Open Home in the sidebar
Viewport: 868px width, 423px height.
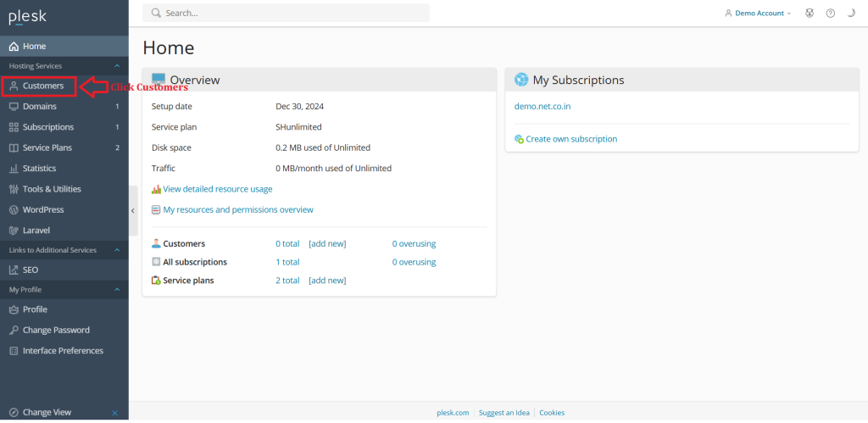click(x=64, y=47)
